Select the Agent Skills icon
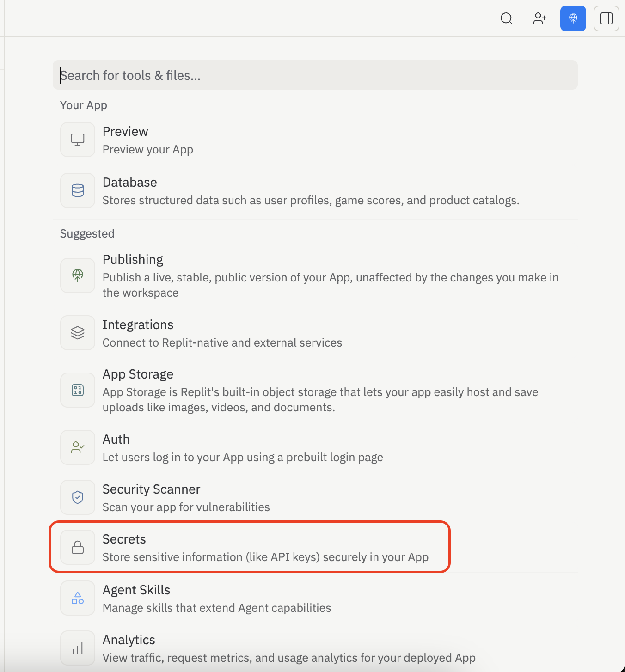Image resolution: width=625 pixels, height=672 pixels. [77, 598]
